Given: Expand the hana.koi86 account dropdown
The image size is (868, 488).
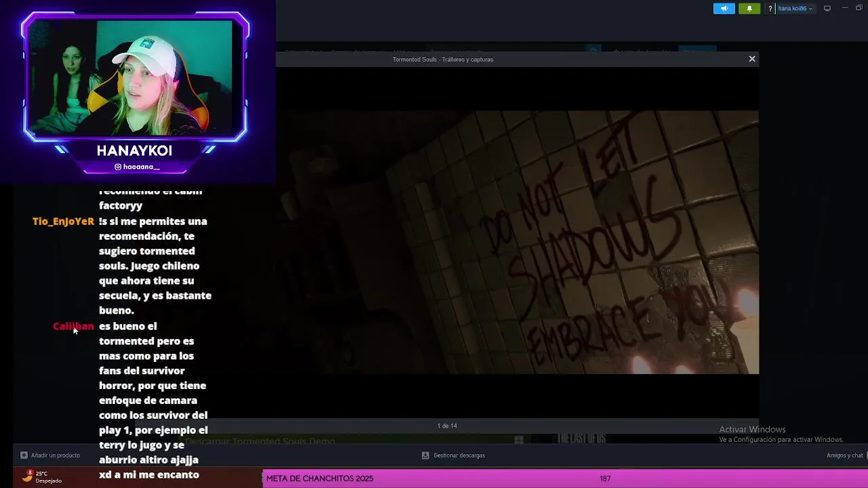Looking at the screenshot, I should tap(795, 8).
